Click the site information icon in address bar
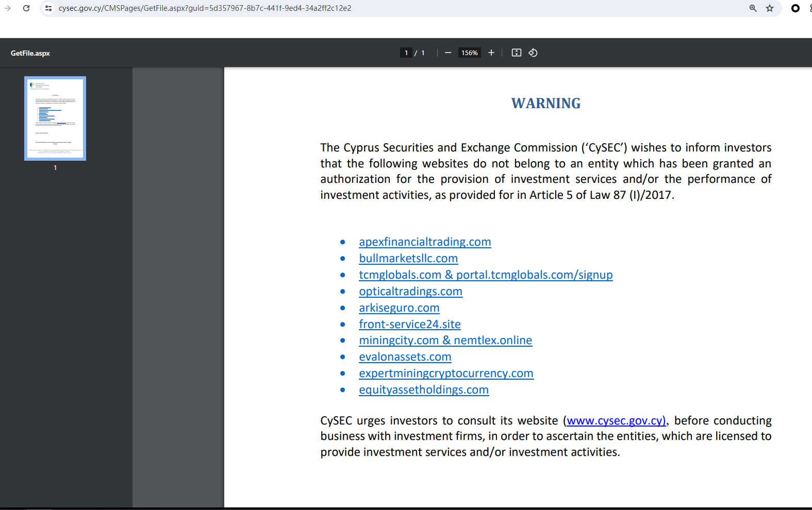Screen dimensions: 812x510 48,8
